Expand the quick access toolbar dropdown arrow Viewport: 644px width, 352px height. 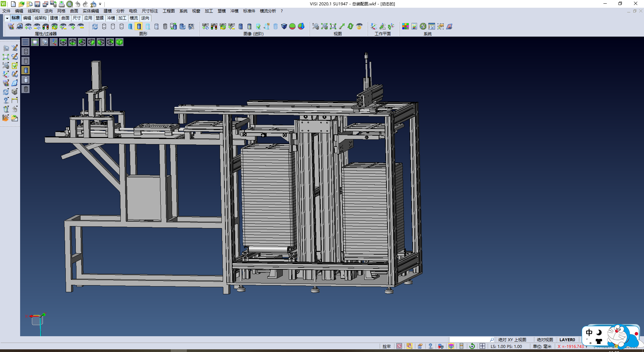pos(100,4)
